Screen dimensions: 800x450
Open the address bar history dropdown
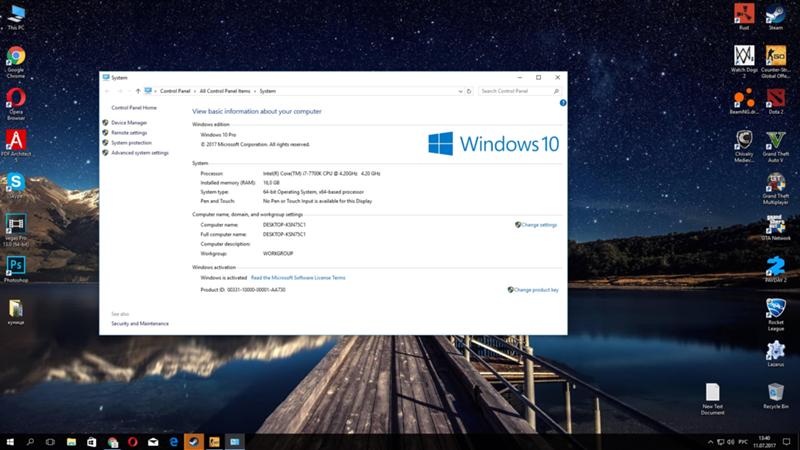(x=460, y=91)
